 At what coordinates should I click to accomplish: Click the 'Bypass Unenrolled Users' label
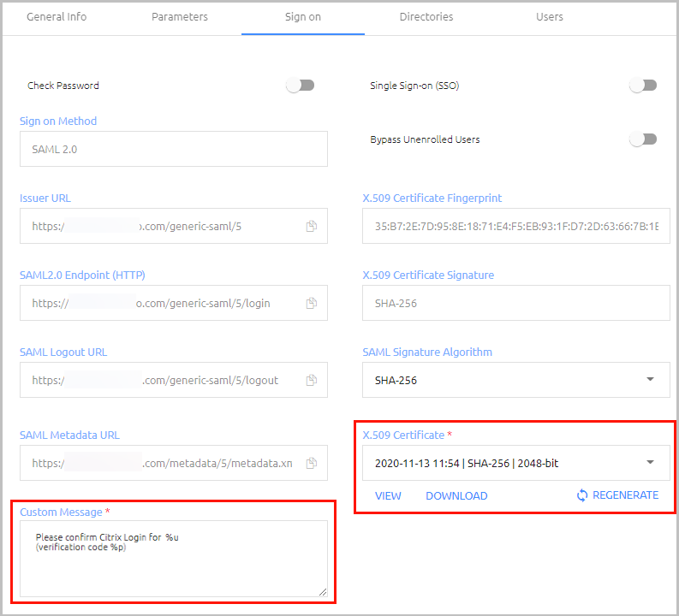pos(425,139)
